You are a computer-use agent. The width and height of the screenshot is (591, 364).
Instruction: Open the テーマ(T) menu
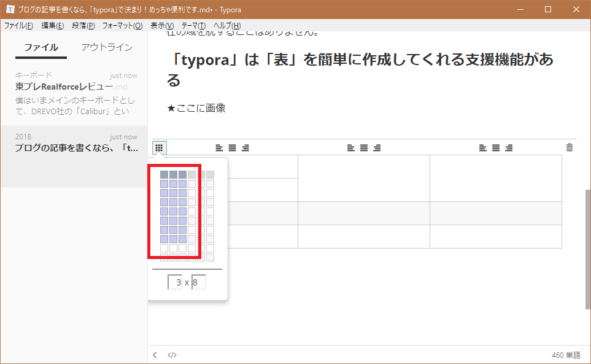pos(193,25)
